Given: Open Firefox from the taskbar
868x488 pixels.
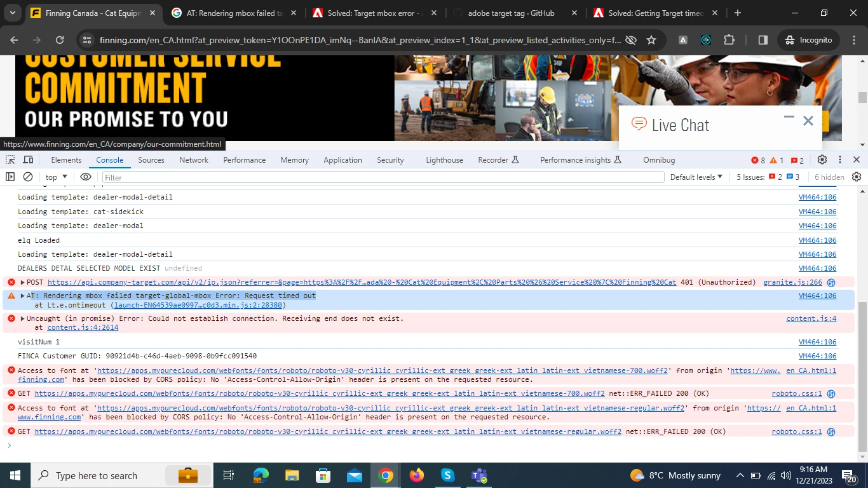Looking at the screenshot, I should [x=417, y=475].
